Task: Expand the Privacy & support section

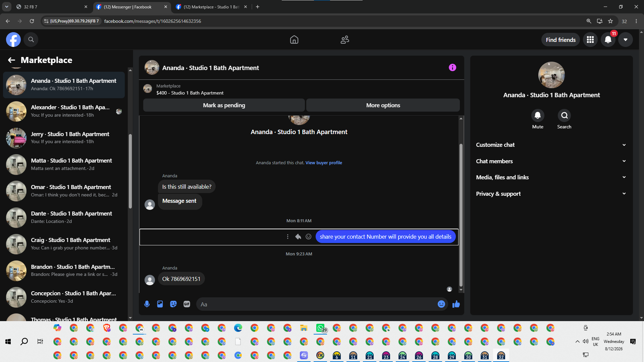Action: [551, 194]
